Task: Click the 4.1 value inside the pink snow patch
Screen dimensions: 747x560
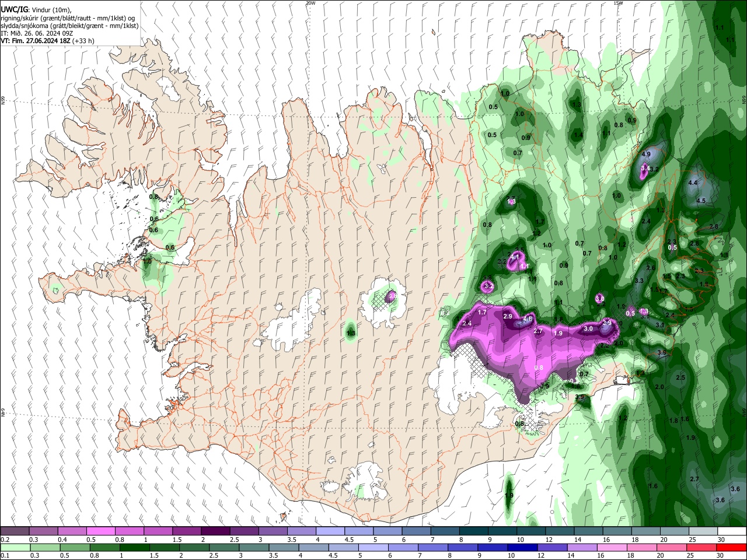Action: (x=515, y=256)
